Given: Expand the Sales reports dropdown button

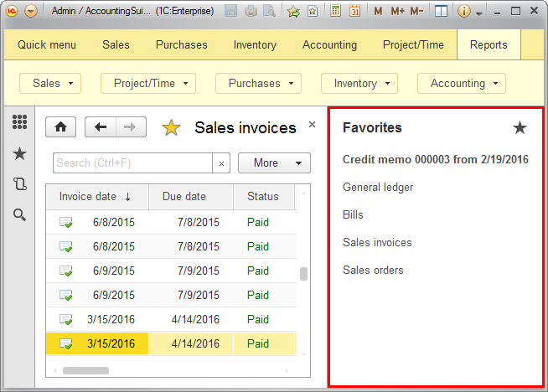Looking at the screenshot, I should (50, 83).
